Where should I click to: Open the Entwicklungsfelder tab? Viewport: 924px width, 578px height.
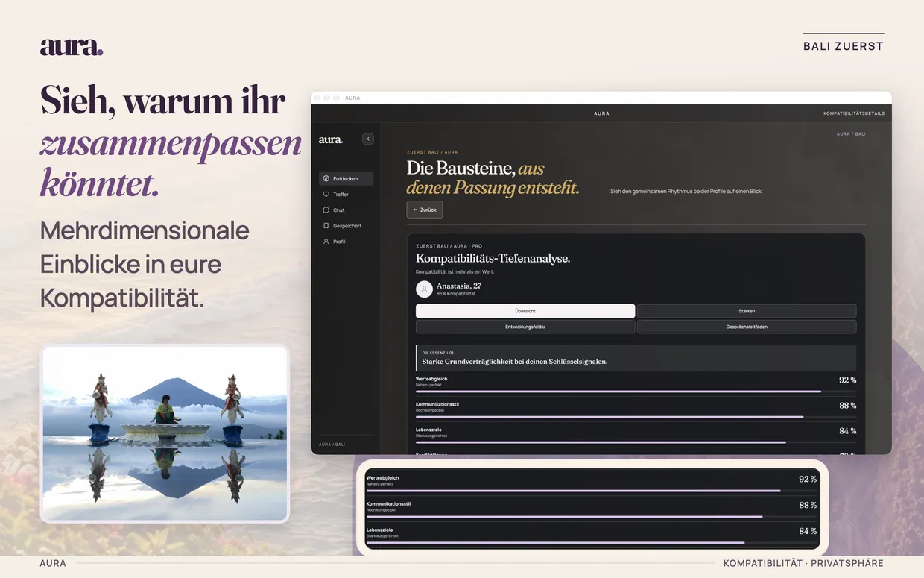525,327
